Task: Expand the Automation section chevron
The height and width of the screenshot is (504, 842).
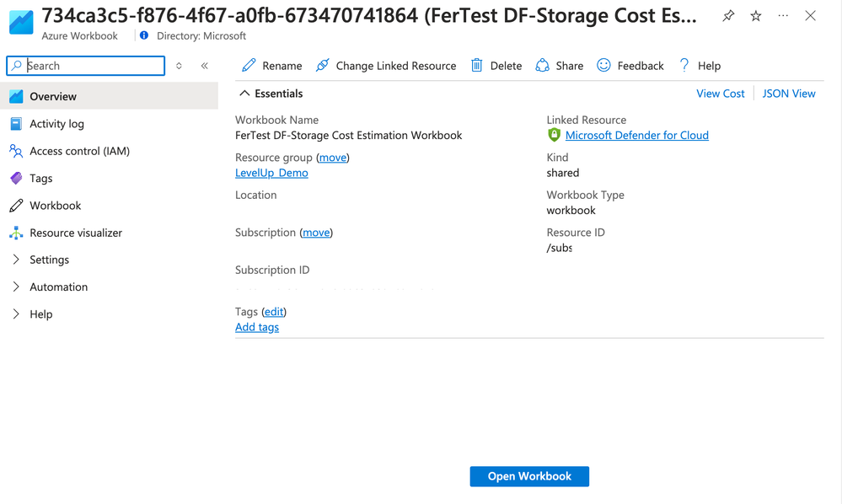Action: (16, 287)
